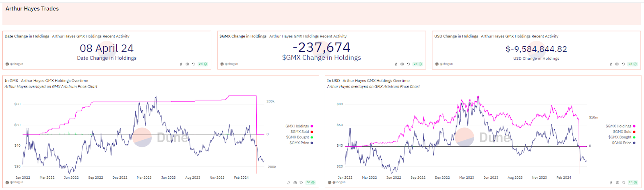
Task: Click the $-9,584,844.82 counter value
Action: click(x=536, y=49)
